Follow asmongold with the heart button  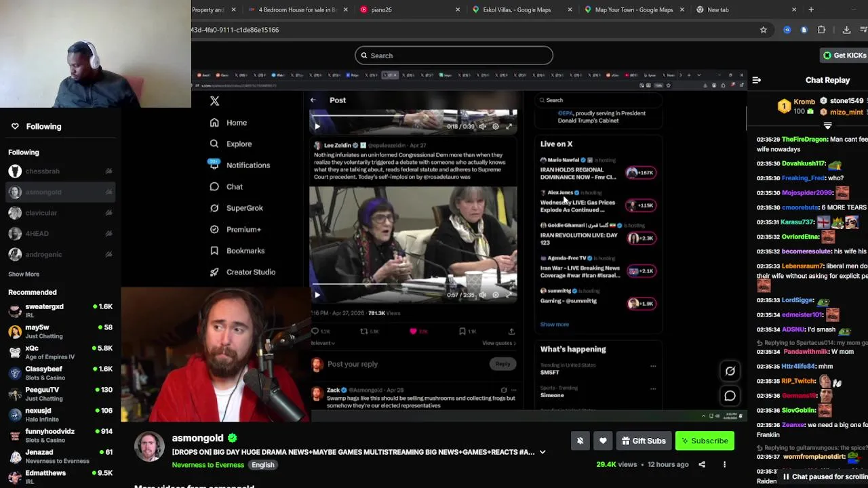click(603, 441)
